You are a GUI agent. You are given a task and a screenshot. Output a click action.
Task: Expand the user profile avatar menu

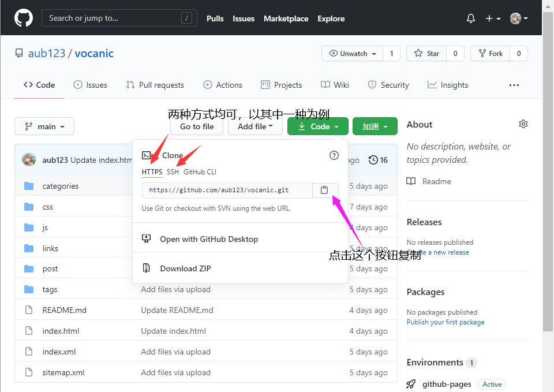pos(518,18)
